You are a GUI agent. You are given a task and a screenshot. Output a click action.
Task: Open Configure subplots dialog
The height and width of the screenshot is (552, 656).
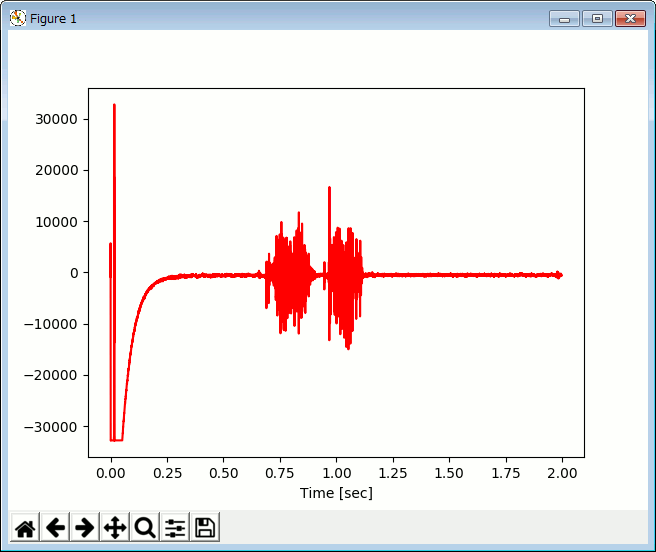[x=175, y=527]
